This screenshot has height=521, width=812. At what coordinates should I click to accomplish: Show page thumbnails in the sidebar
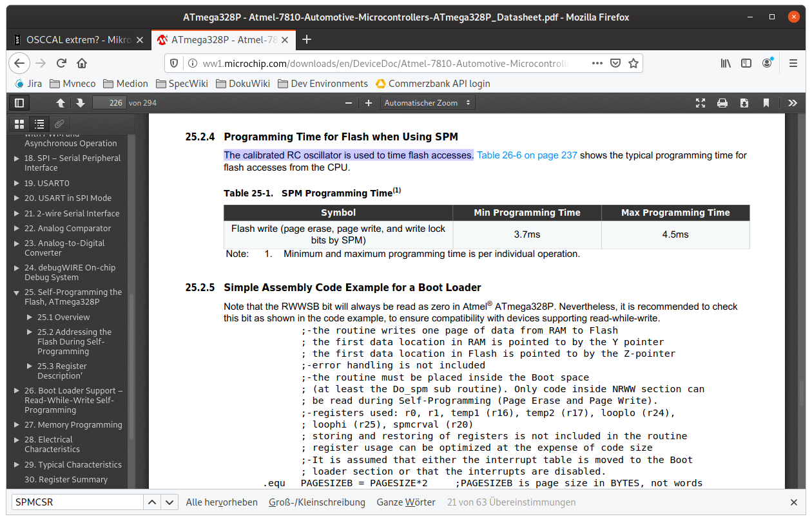click(x=19, y=124)
